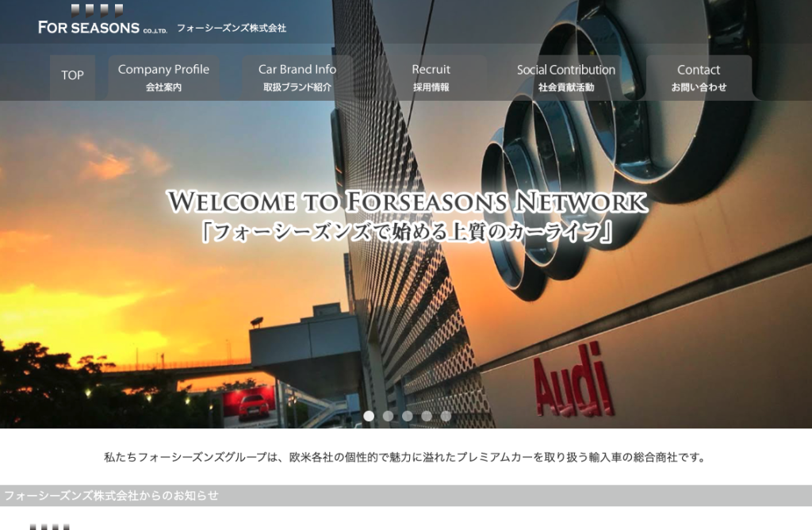The width and height of the screenshot is (812, 530).
Task: Open Car Brand Info section
Action: [297, 77]
